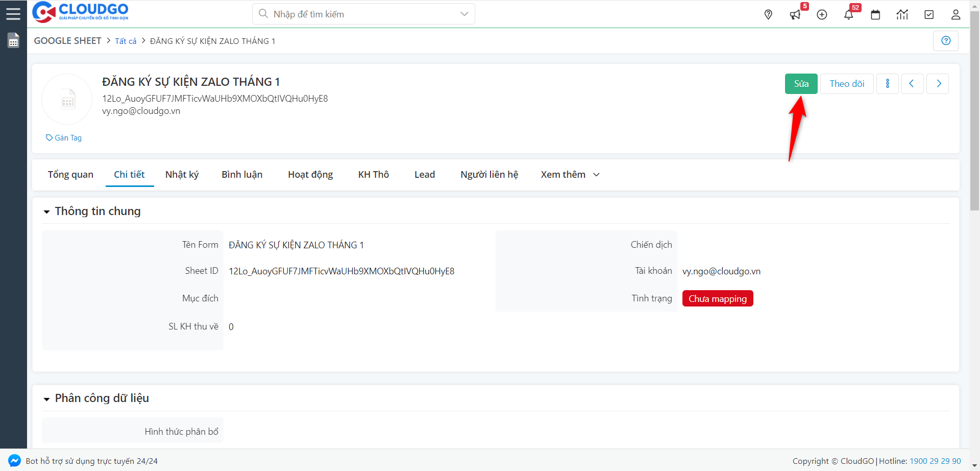The image size is (980, 471).
Task: Expand the search box dropdown arrow
Action: [464, 14]
